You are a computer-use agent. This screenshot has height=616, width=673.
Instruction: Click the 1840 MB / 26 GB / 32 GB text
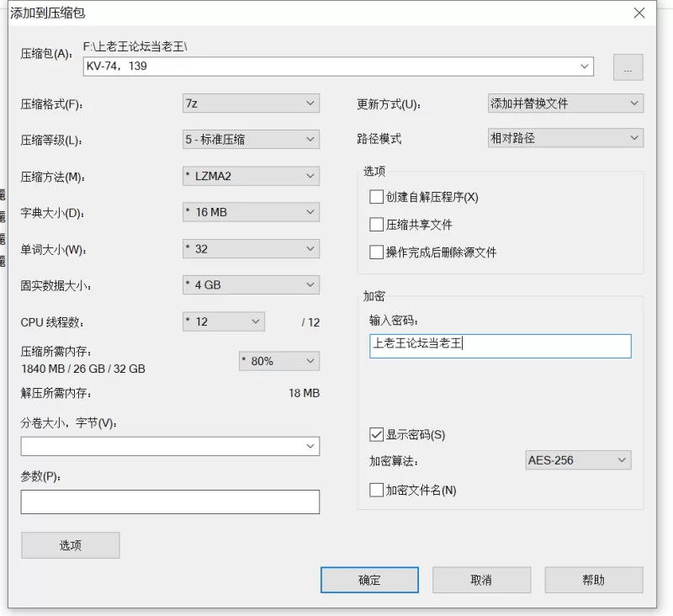click(x=83, y=369)
